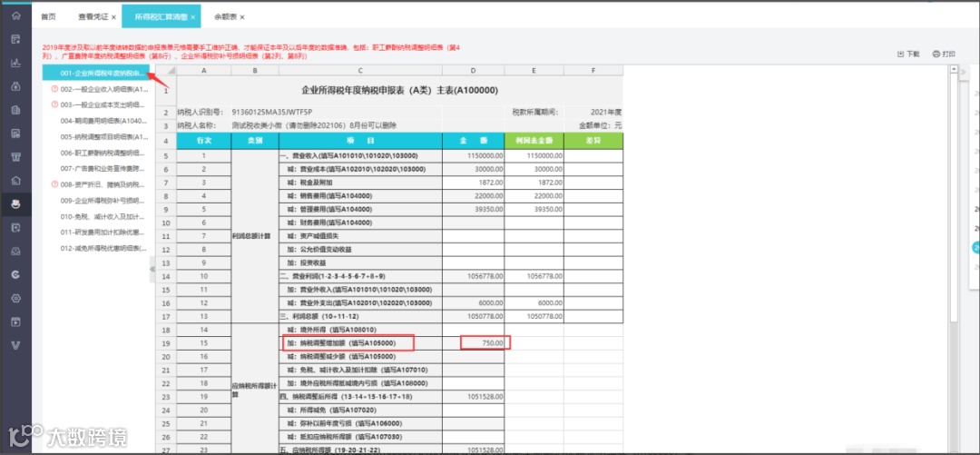The width and height of the screenshot is (980, 455).
Task: Click warning icon beside 003-一般企业成本支出明细
Action: [x=54, y=104]
